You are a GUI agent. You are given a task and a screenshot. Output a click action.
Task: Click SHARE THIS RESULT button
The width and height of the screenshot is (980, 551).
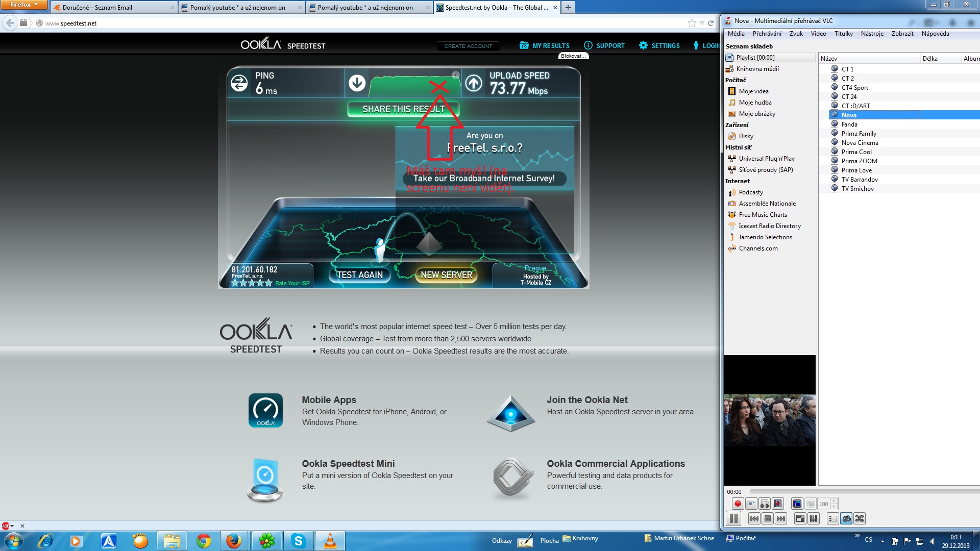tap(403, 109)
